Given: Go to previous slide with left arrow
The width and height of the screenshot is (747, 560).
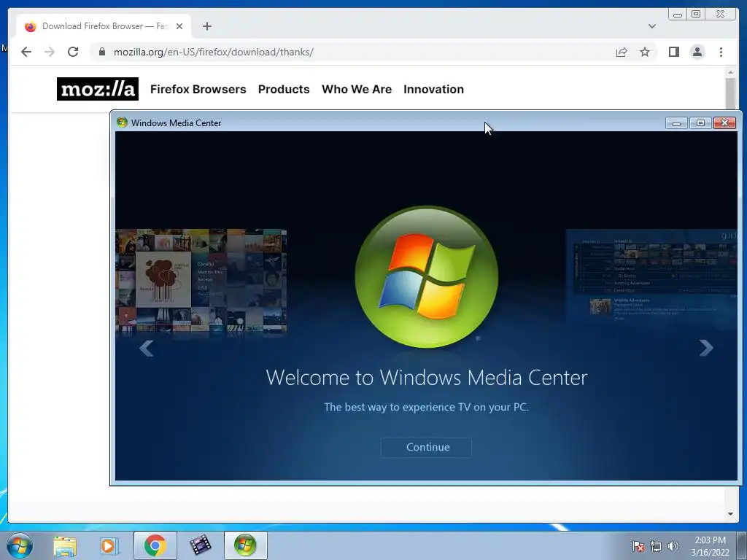Looking at the screenshot, I should (146, 348).
